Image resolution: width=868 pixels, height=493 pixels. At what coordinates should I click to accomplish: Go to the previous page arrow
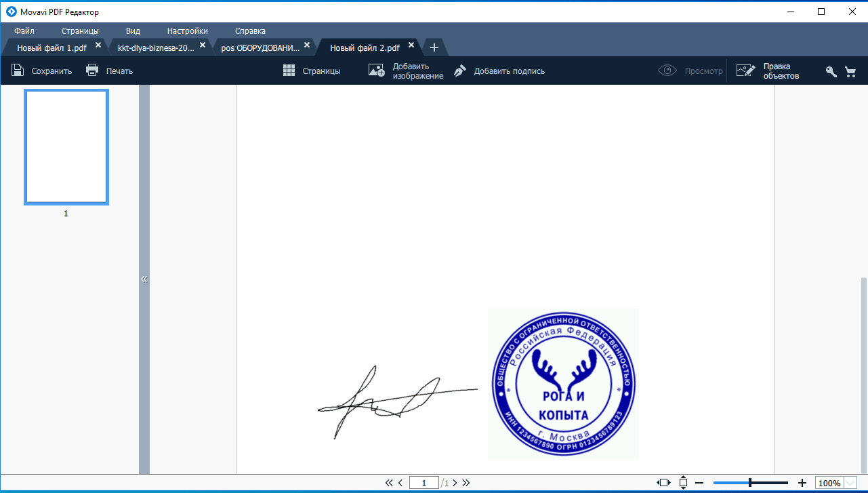400,483
